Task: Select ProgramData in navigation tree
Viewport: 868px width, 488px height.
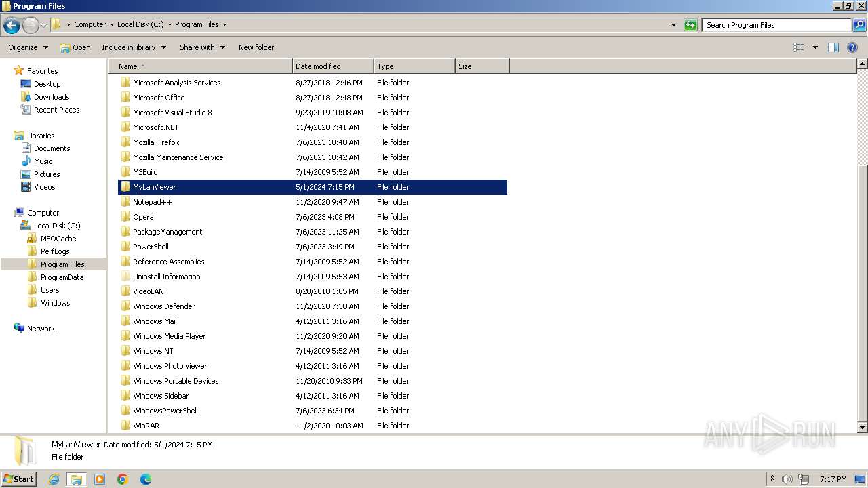Action: tap(62, 277)
